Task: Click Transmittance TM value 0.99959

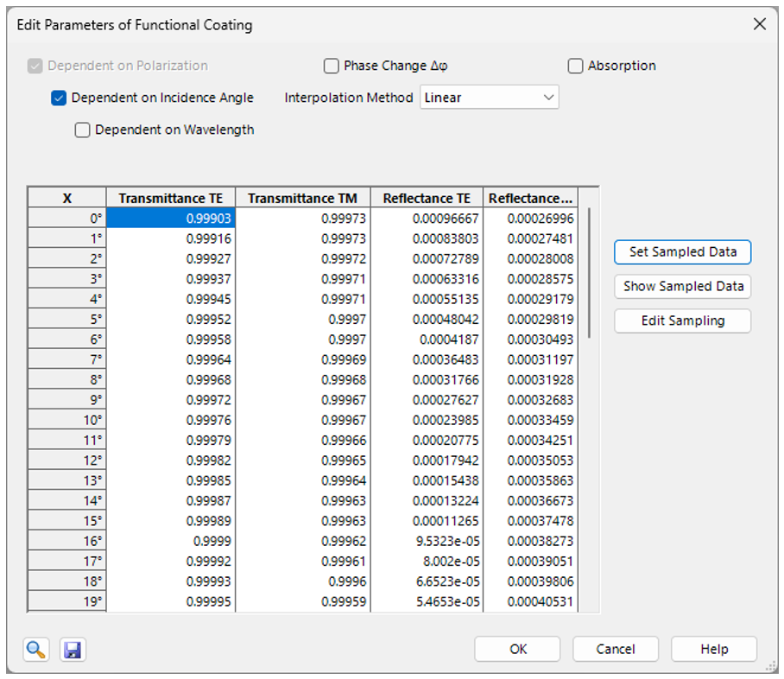Action: coord(302,601)
